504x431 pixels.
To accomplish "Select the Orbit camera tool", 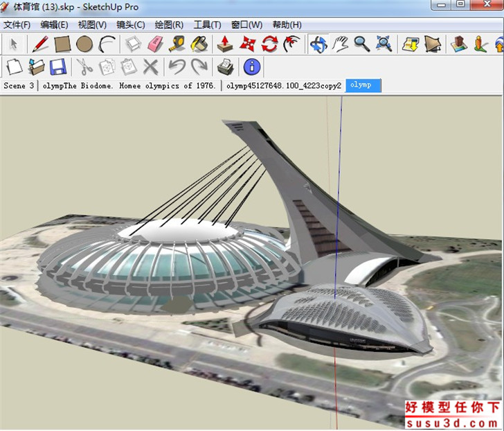I will click(x=318, y=44).
